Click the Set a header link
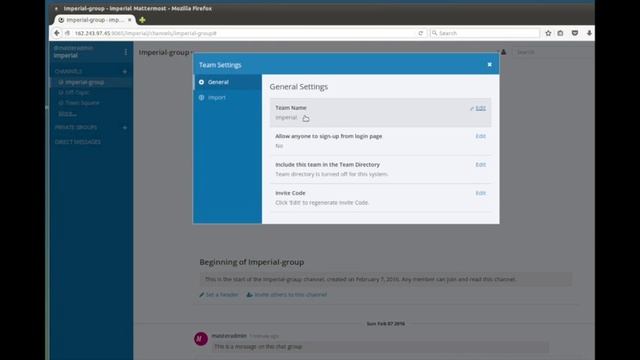The image size is (640, 360). click(x=219, y=295)
